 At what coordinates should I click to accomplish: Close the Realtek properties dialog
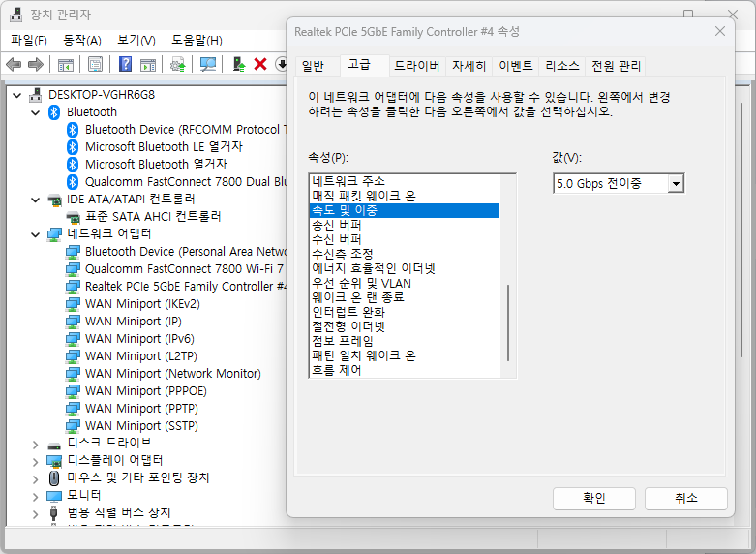[x=720, y=31]
